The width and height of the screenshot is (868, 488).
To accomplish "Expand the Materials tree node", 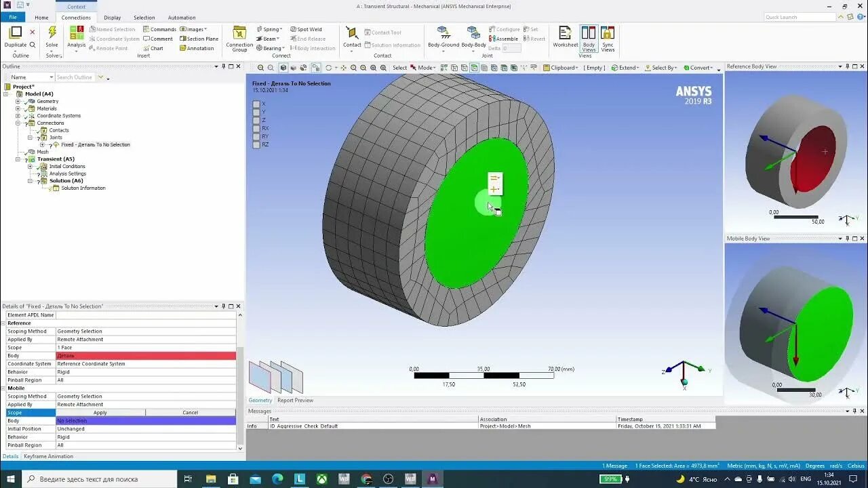I will point(18,108).
